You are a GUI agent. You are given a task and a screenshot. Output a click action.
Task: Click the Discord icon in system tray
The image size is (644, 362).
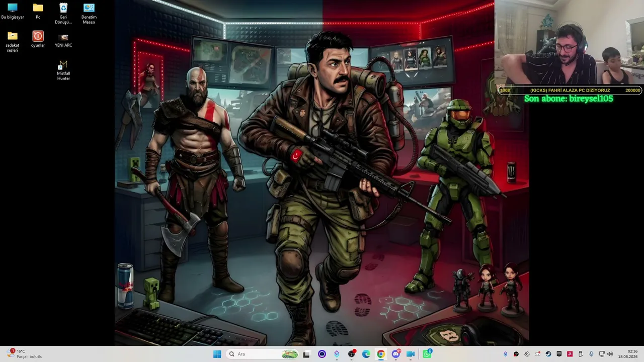click(x=538, y=354)
